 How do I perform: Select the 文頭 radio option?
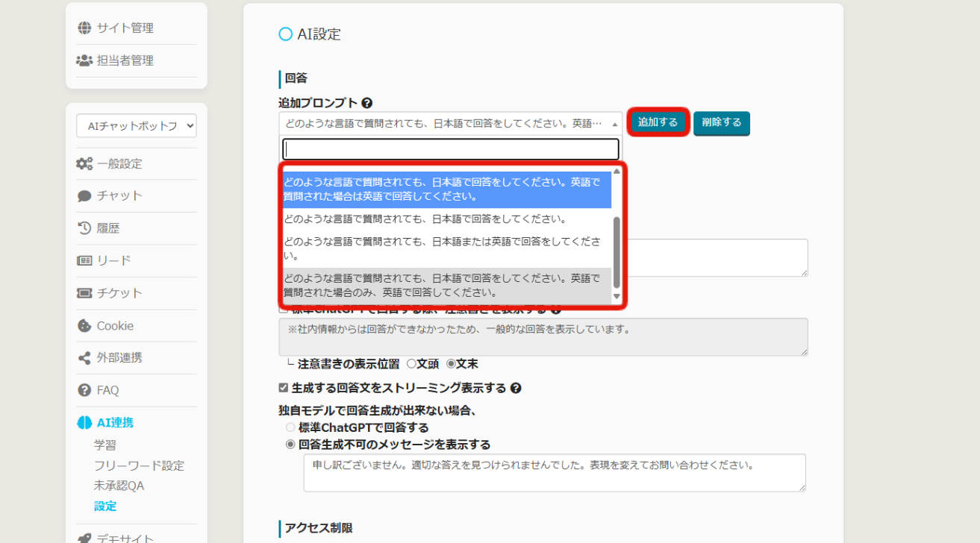411,364
